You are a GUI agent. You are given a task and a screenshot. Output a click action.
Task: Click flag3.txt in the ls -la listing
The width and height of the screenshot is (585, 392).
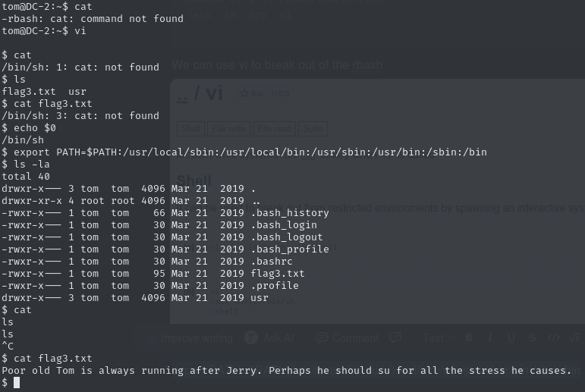click(x=278, y=274)
